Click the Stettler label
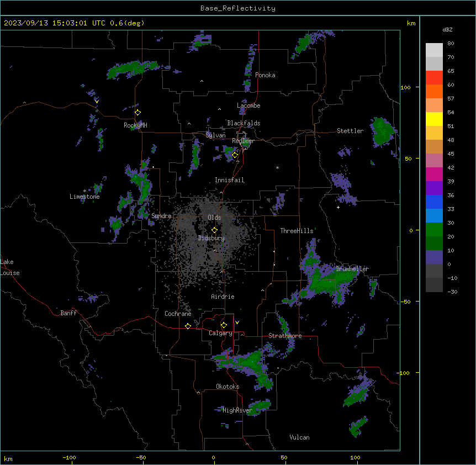Viewport: 476px width, 465px height. 350,131
